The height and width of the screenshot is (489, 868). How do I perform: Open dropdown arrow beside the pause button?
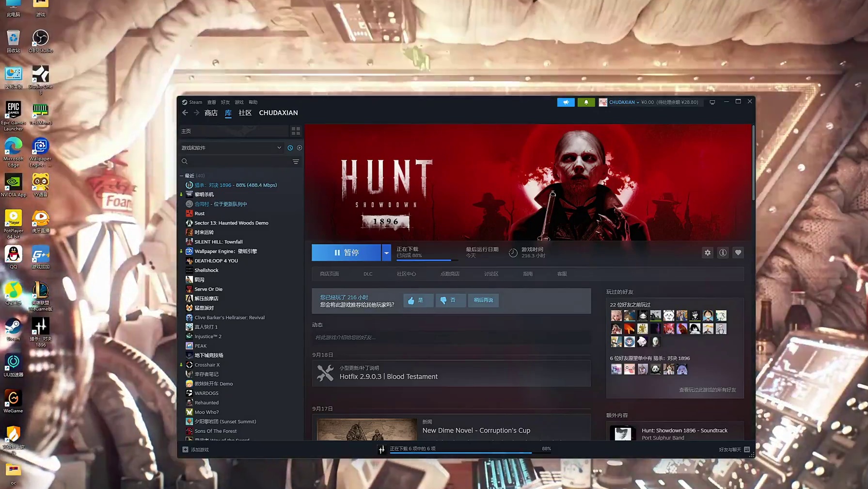click(x=386, y=253)
